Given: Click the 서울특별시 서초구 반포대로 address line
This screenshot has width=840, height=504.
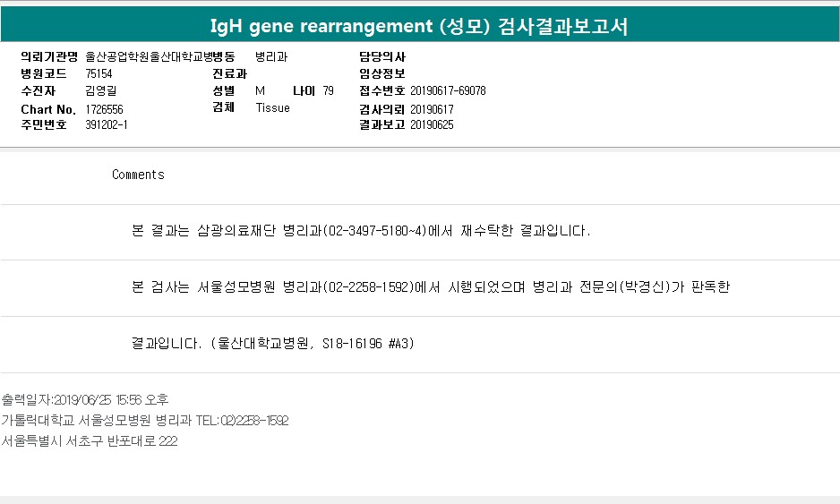Looking at the screenshot, I should coord(90,441).
